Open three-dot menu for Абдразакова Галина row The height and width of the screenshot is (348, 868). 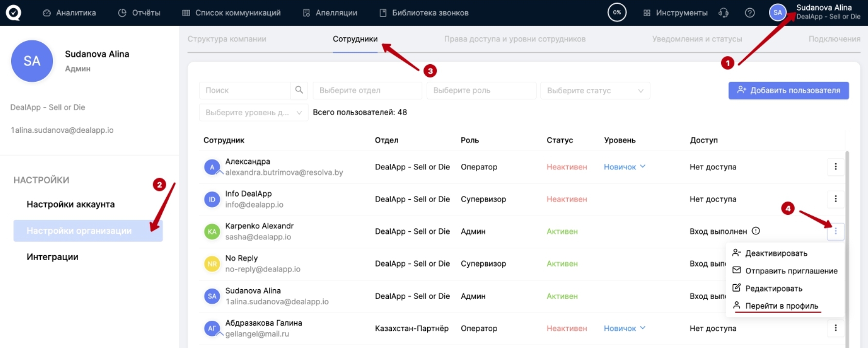835,328
